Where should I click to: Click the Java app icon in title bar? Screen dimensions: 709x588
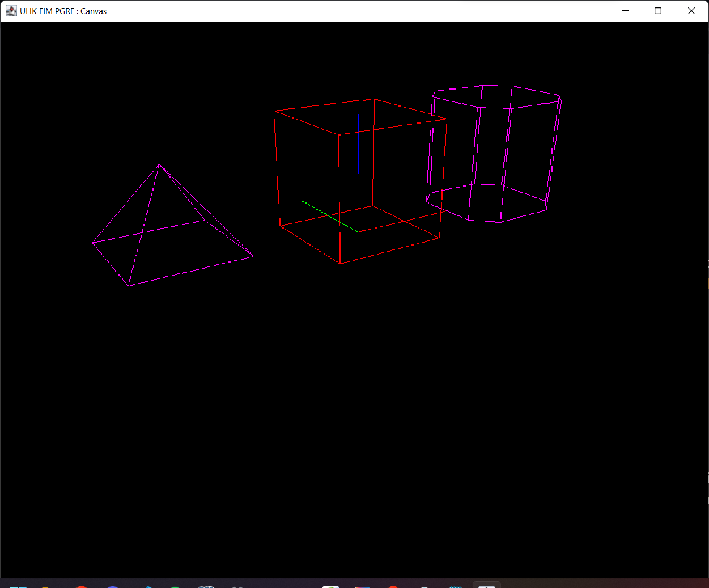point(11,11)
